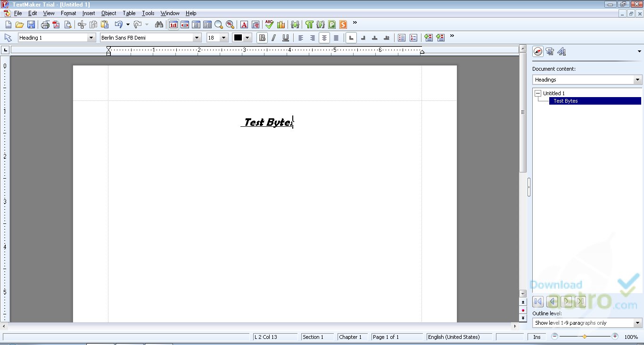Jump to the last page using sidebar navigation
The width and height of the screenshot is (644, 345).
click(580, 301)
